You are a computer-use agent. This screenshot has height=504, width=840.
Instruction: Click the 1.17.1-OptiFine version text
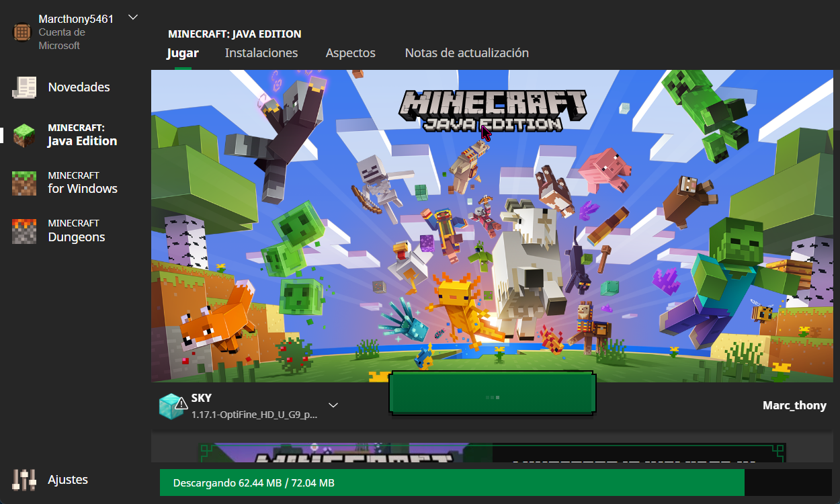tap(254, 415)
